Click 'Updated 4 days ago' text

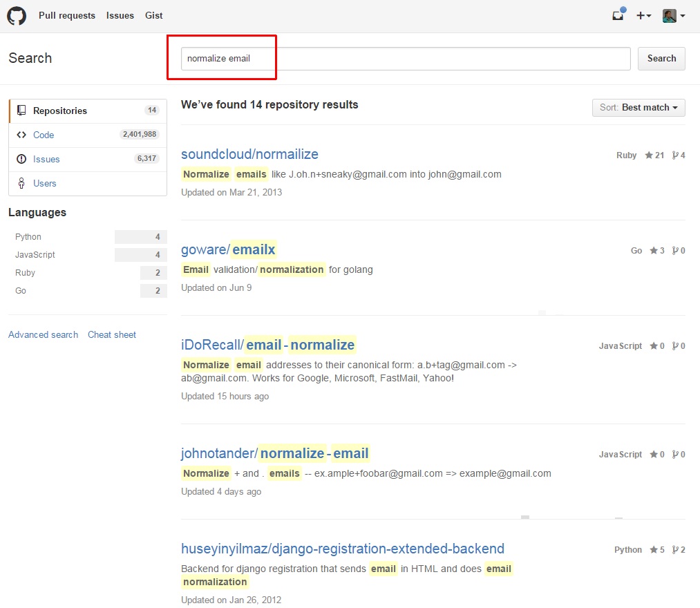(221, 491)
